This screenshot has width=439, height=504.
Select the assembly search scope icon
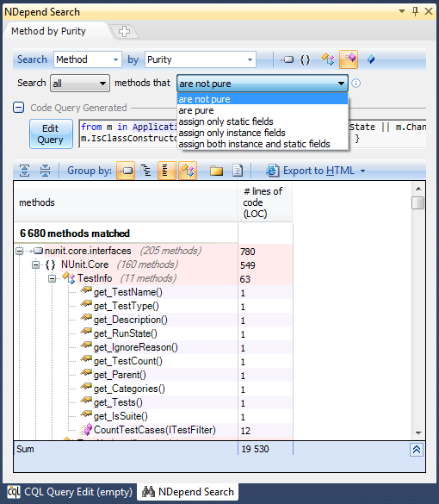coord(287,59)
